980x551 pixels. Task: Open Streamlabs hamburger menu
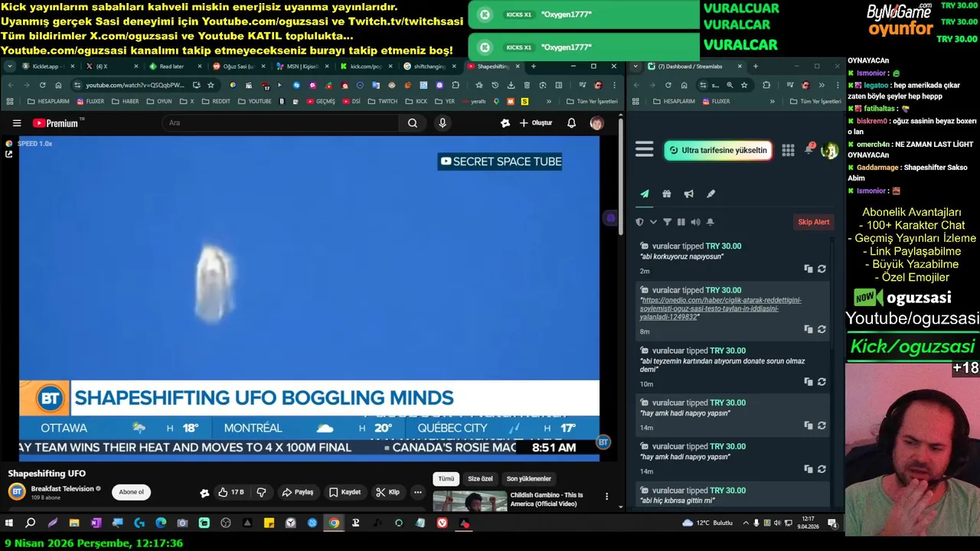645,150
